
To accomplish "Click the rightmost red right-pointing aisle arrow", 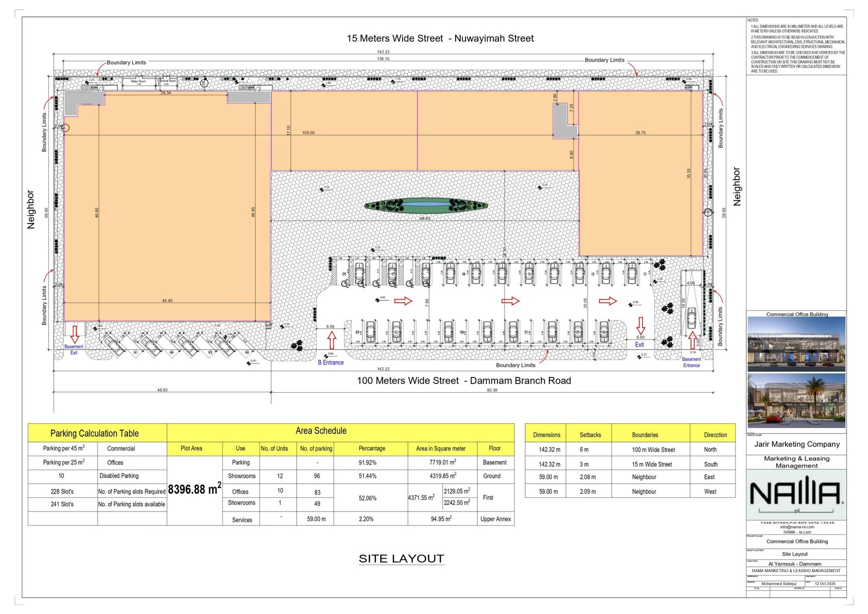I will [x=608, y=301].
